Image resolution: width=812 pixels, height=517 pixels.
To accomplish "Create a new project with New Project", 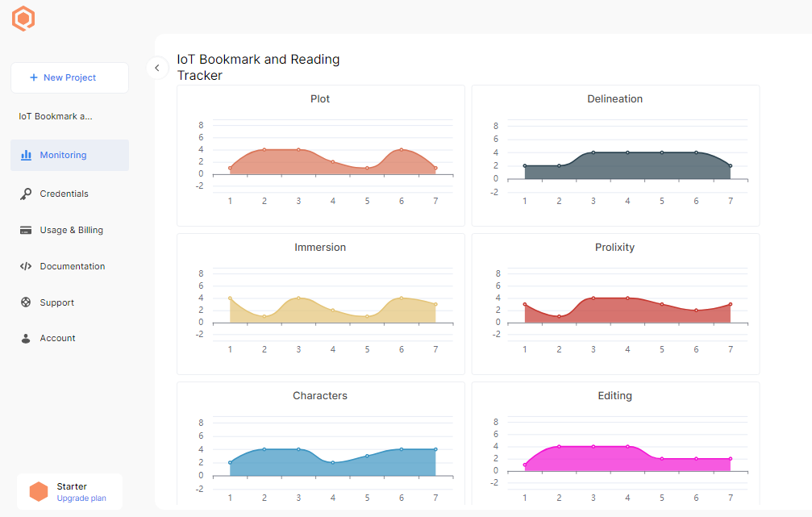I will click(x=69, y=77).
